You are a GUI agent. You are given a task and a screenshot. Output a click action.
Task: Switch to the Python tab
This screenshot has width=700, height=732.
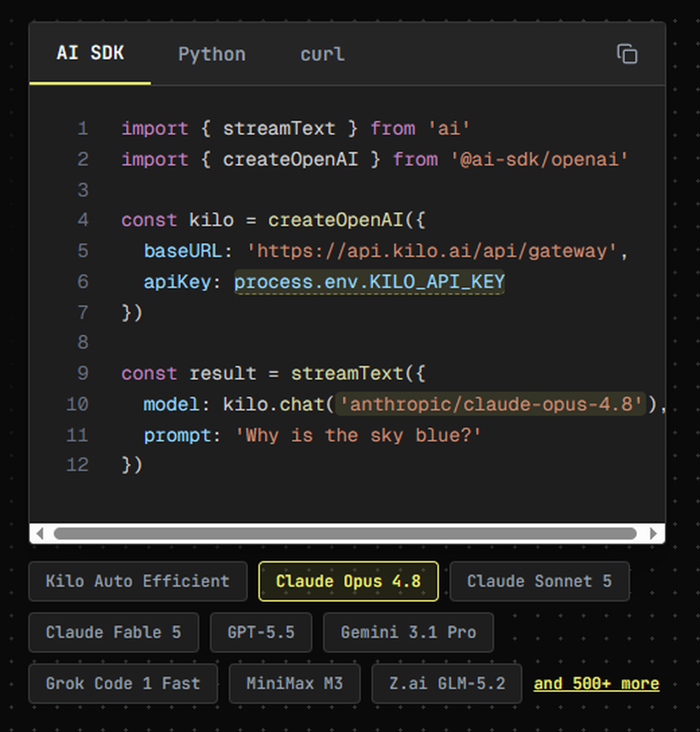click(211, 54)
